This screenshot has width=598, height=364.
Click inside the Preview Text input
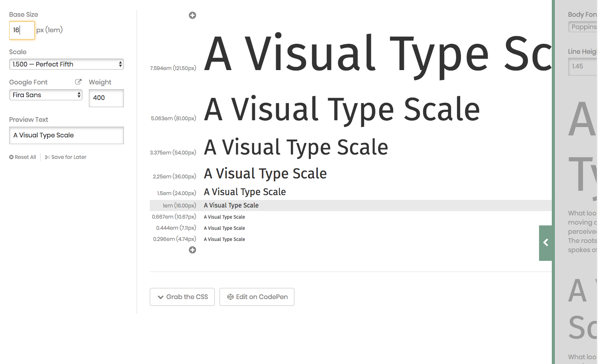66,135
